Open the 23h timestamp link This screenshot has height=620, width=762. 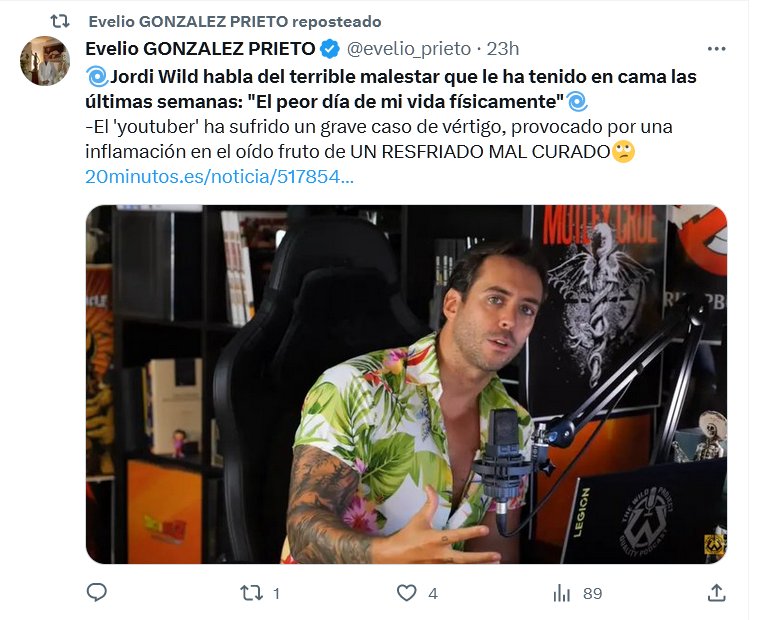click(x=503, y=49)
